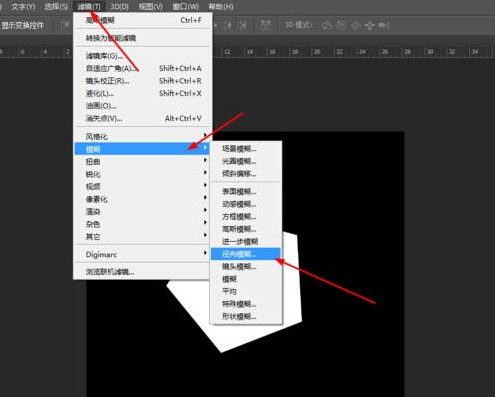Choose 消失点(V)... vanishing point entry
Viewport: 495px width, 397px height.
(x=143, y=118)
